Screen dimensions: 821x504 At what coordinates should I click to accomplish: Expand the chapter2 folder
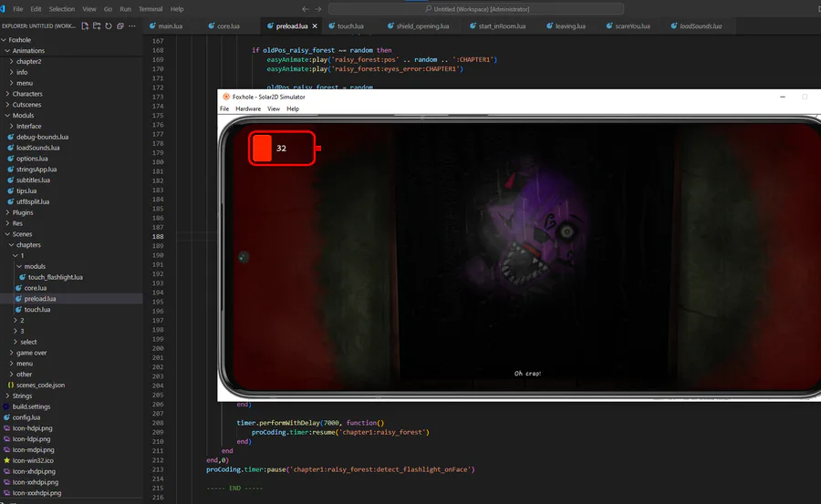[28, 61]
